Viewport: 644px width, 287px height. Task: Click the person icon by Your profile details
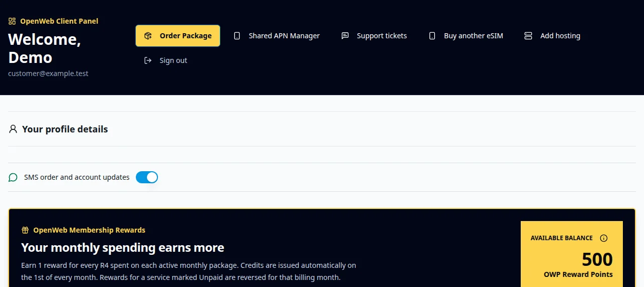13,129
